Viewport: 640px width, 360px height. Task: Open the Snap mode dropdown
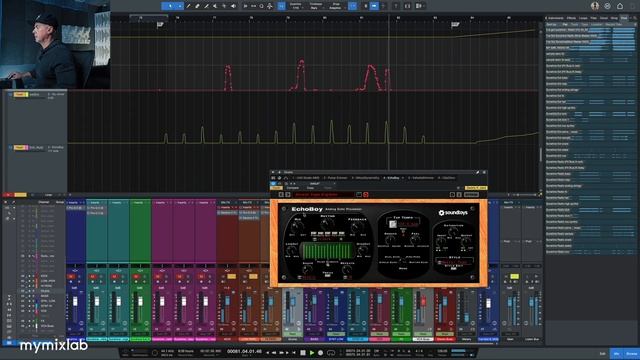tap(336, 6)
